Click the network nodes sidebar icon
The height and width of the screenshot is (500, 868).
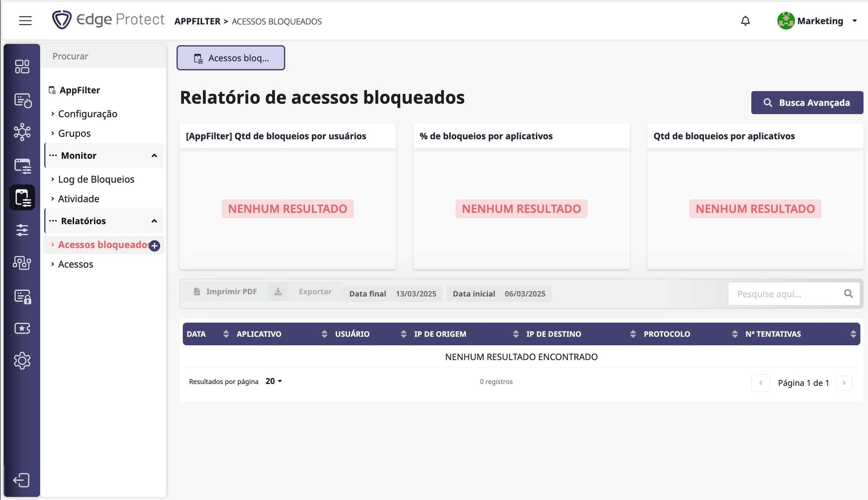coord(22,132)
